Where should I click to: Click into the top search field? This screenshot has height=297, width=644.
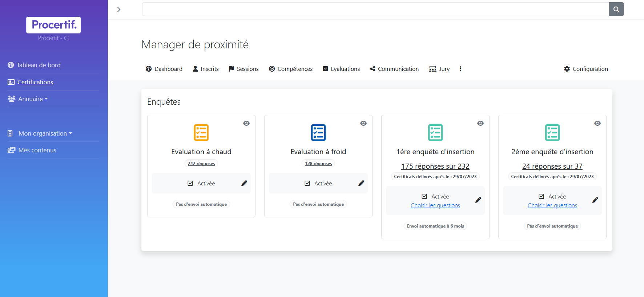375,9
